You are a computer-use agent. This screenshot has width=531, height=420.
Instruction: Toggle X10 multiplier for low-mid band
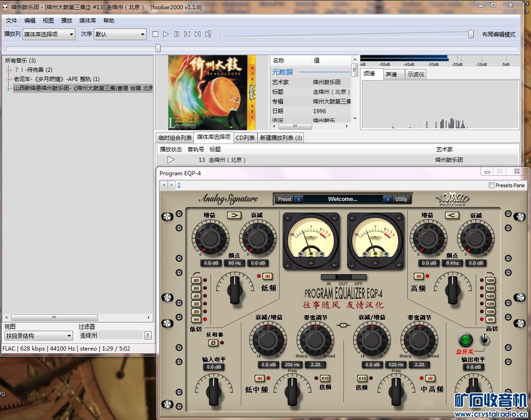tap(325, 378)
